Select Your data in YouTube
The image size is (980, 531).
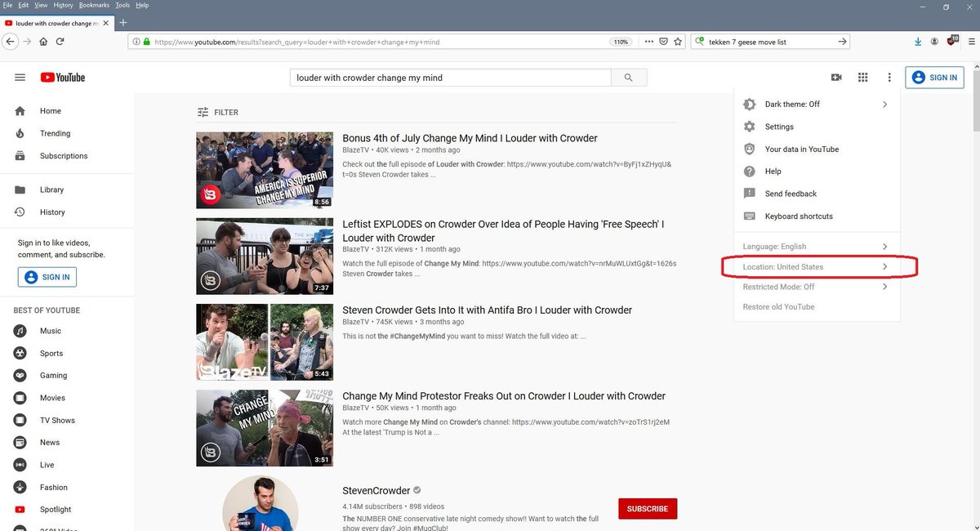pos(817,149)
